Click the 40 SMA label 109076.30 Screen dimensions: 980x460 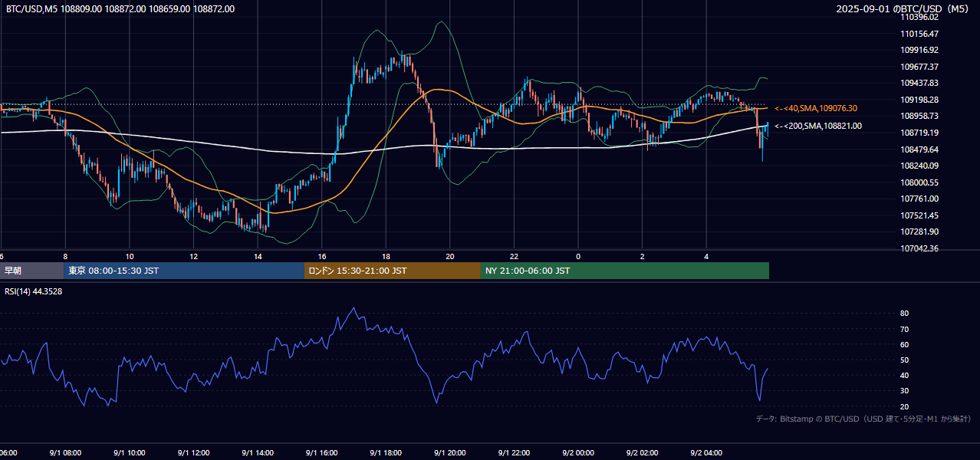tap(816, 108)
